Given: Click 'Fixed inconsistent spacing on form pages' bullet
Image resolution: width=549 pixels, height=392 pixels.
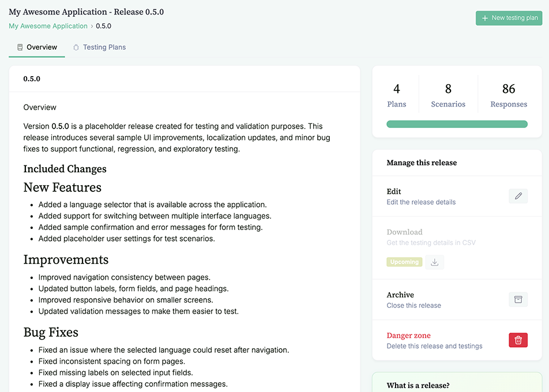Looking at the screenshot, I should pos(112,361).
